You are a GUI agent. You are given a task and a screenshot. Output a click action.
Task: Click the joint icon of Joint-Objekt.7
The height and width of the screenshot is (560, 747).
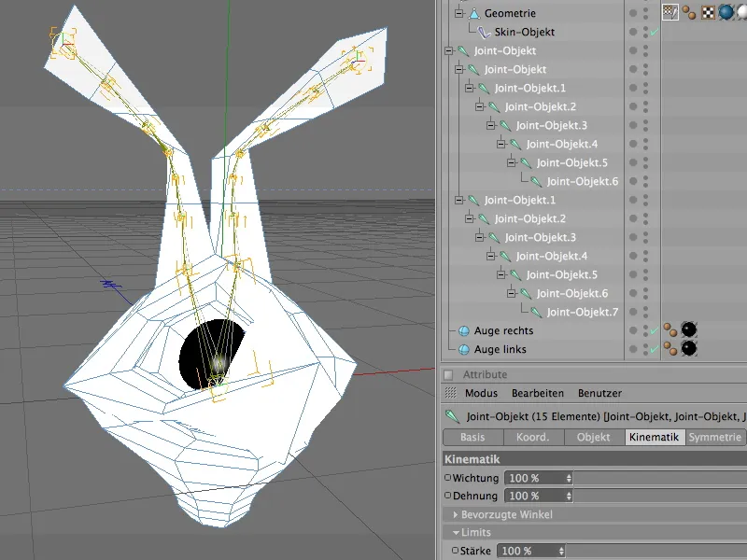coord(536,312)
